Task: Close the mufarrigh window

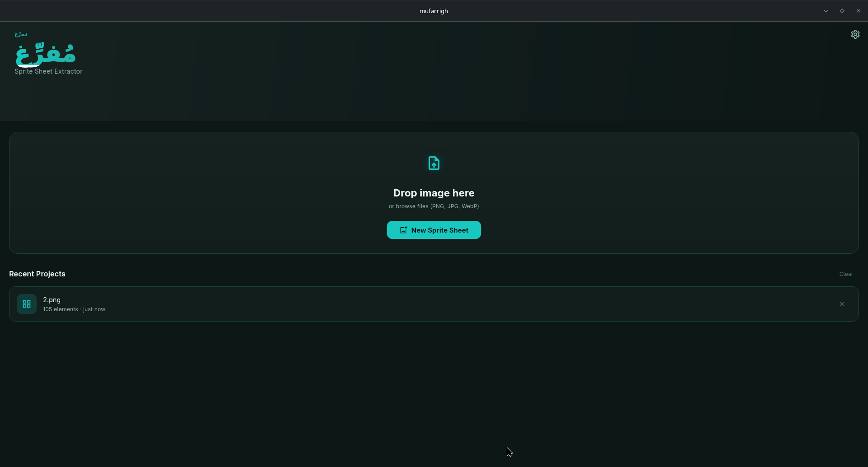Action: point(858,11)
